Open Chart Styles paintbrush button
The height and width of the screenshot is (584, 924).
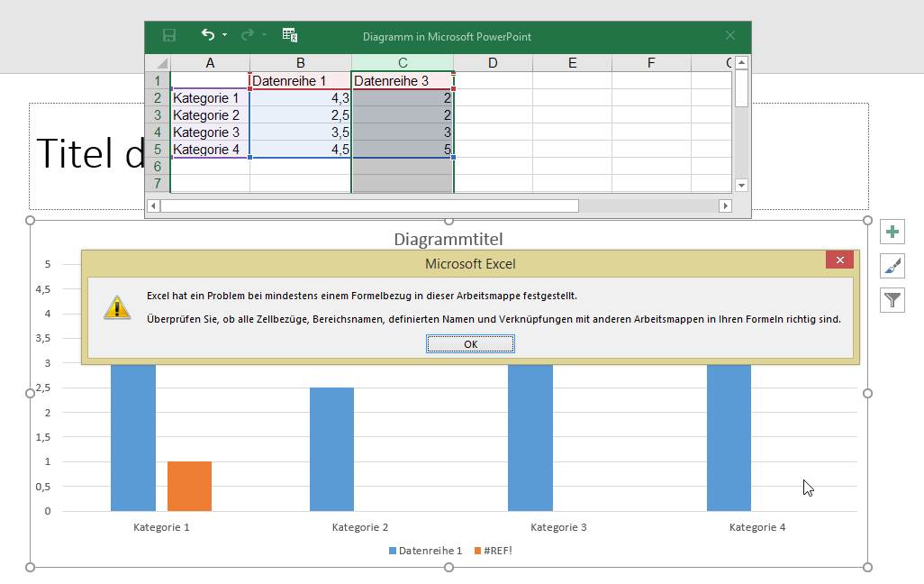tap(892, 266)
